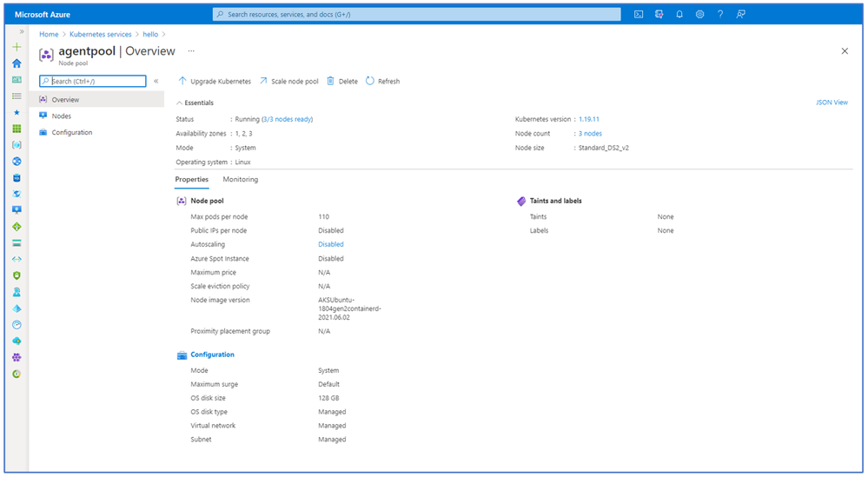Open the feedback icon in top bar
This screenshot has width=868, height=477.
[740, 15]
